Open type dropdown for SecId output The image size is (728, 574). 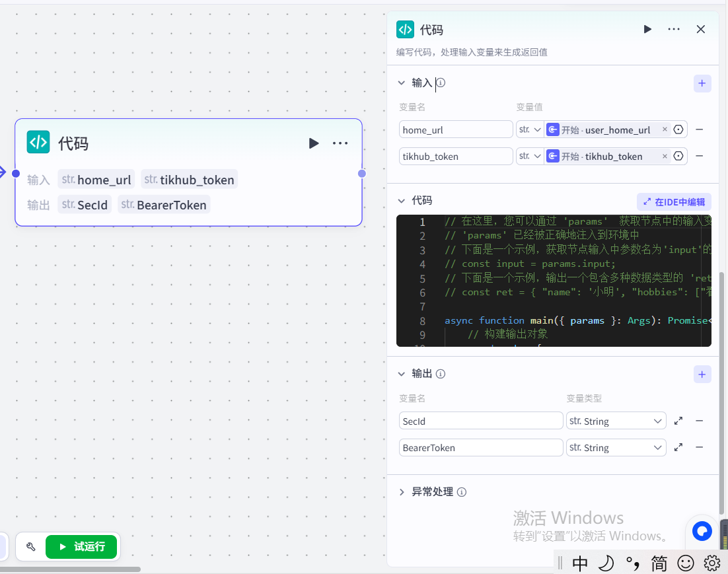(x=616, y=421)
